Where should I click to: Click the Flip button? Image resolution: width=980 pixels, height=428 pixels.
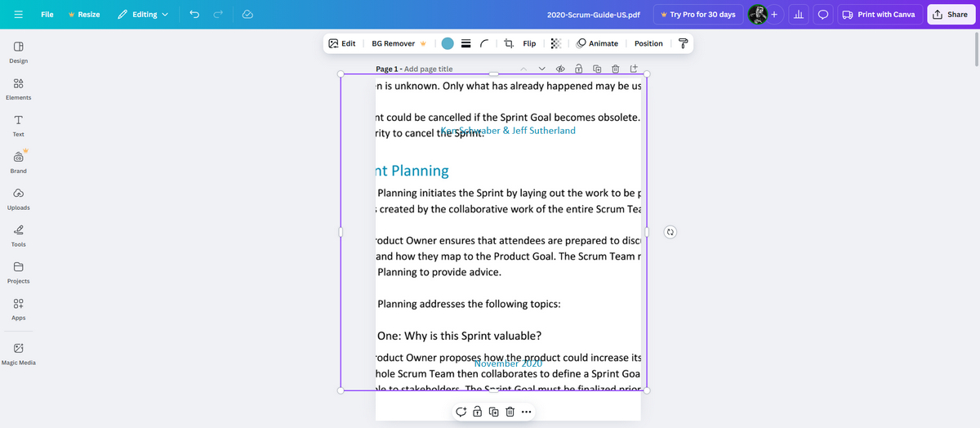[529, 43]
